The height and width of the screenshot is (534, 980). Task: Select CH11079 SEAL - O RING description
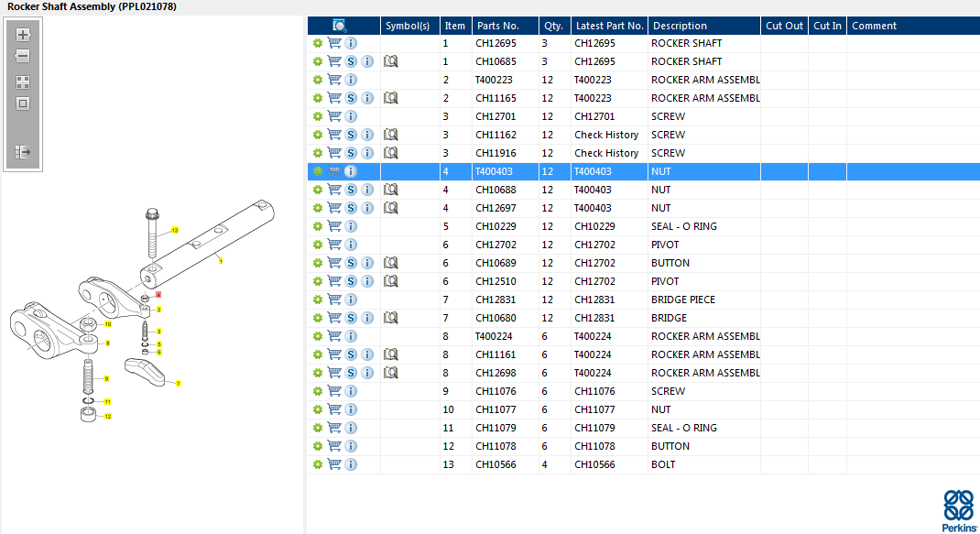[x=704, y=428]
